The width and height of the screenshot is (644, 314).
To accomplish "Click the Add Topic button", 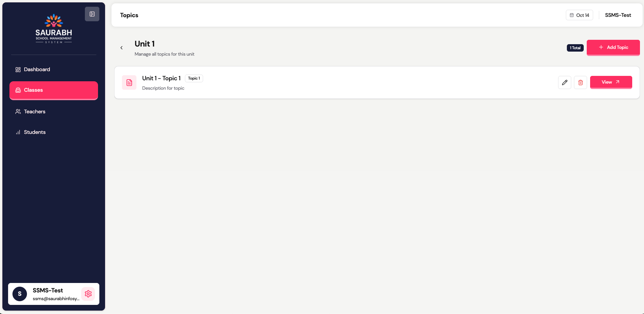I will pyautogui.click(x=613, y=48).
